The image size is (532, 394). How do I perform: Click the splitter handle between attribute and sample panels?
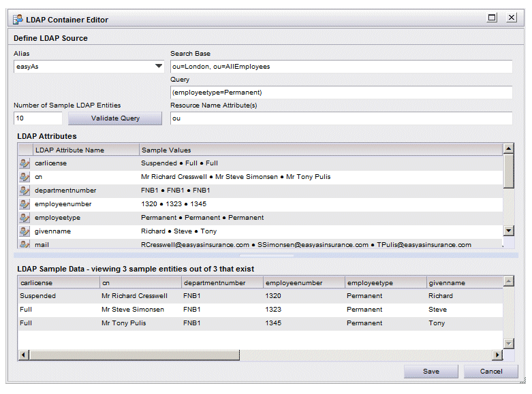point(266,255)
